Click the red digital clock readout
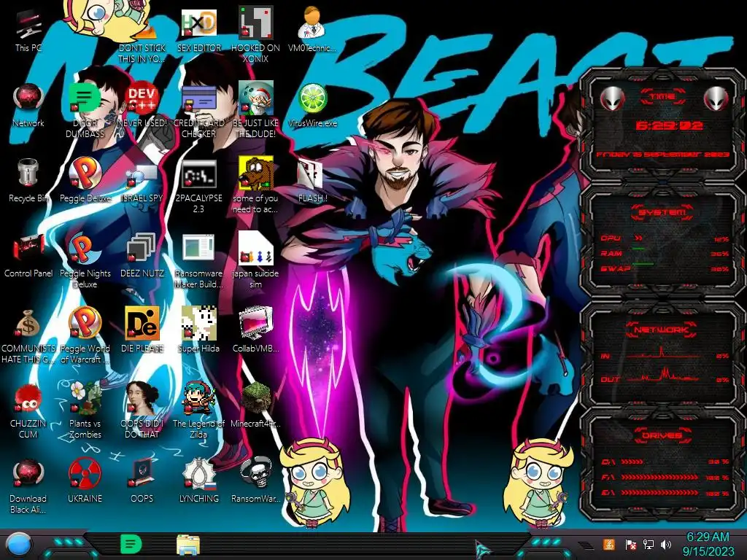Viewport: 747px width, 560px height. (669, 125)
